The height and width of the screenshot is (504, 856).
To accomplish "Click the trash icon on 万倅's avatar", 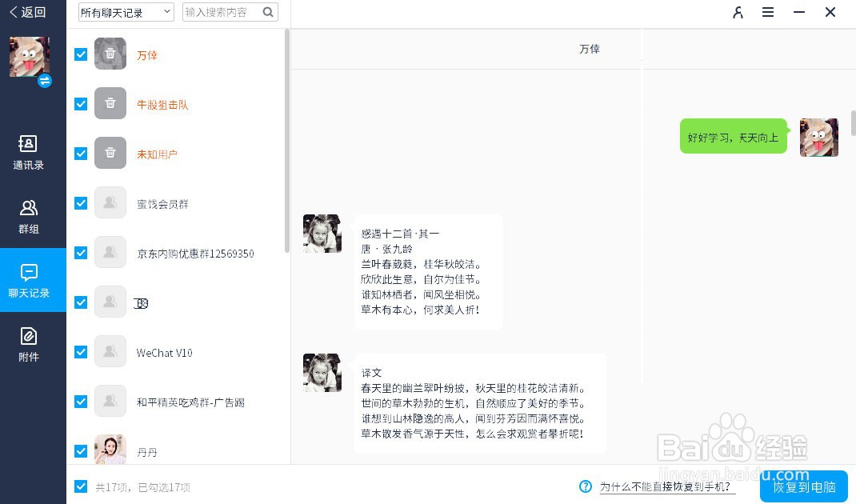I will click(x=110, y=54).
